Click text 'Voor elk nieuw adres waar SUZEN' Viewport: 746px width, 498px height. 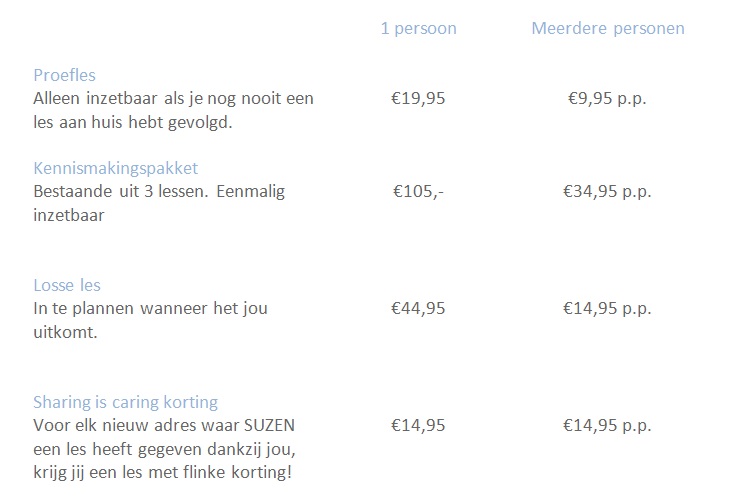(x=164, y=425)
